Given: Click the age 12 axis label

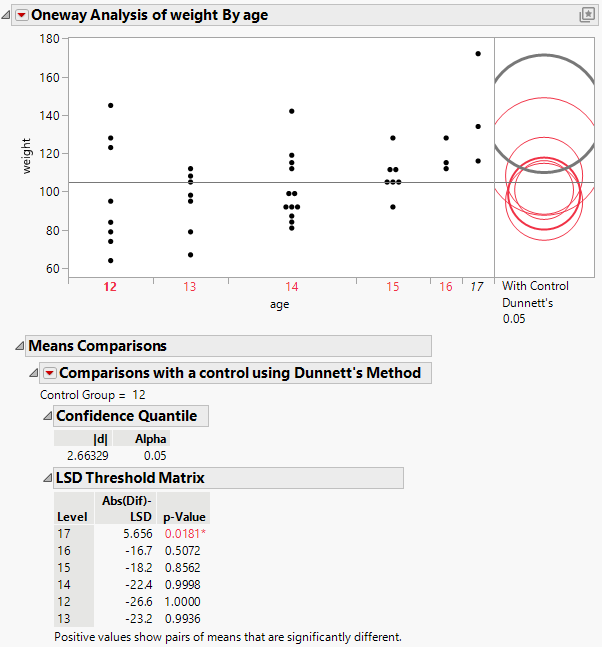Looking at the screenshot, I should (110, 287).
